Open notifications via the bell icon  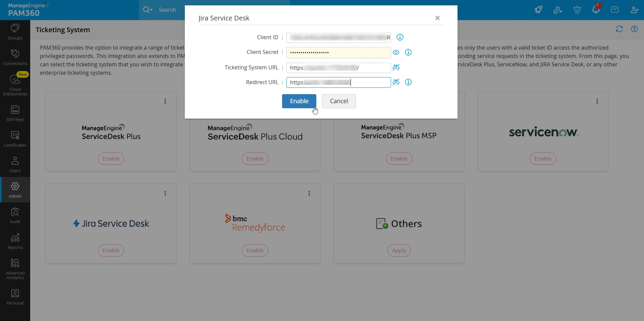pos(596,9)
